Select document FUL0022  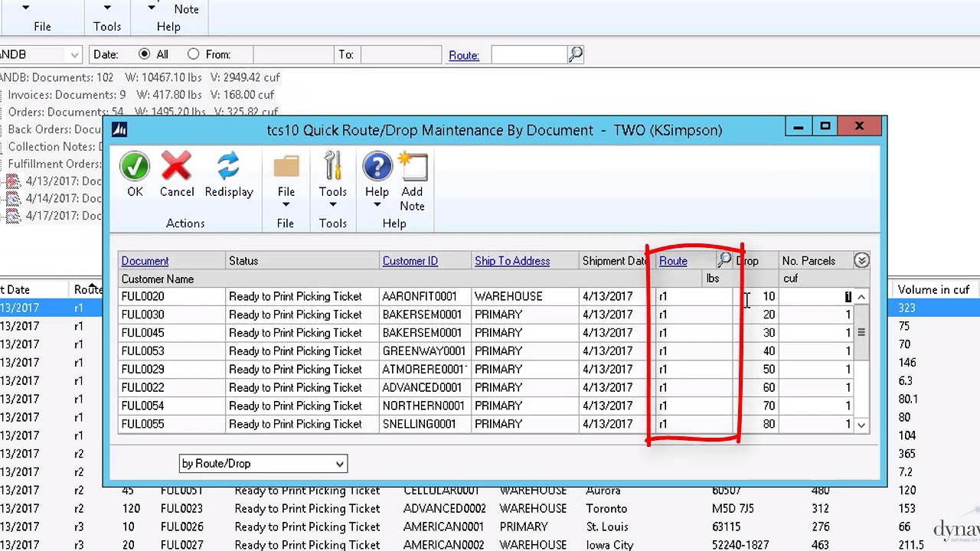click(142, 388)
